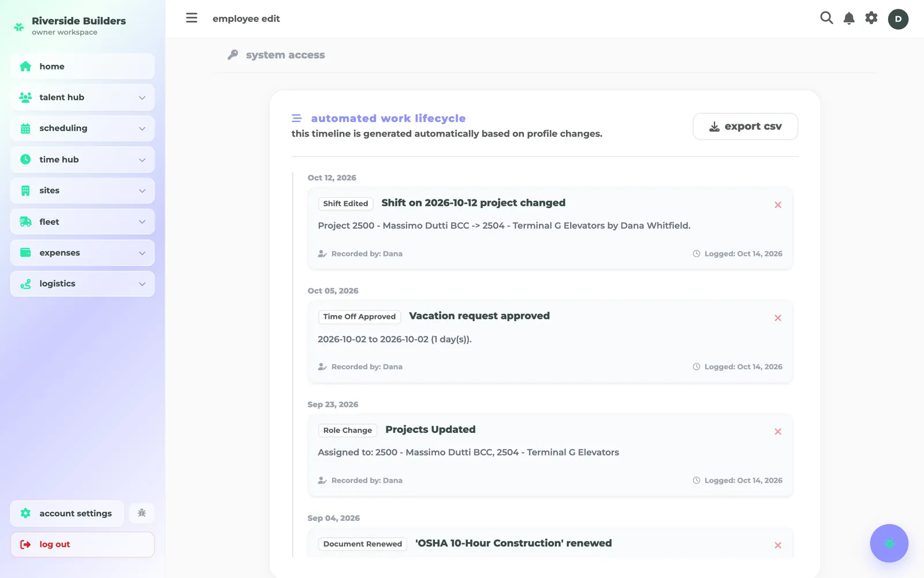Click the Document Renewed tag
Viewport: 924px width, 578px height.
(363, 544)
